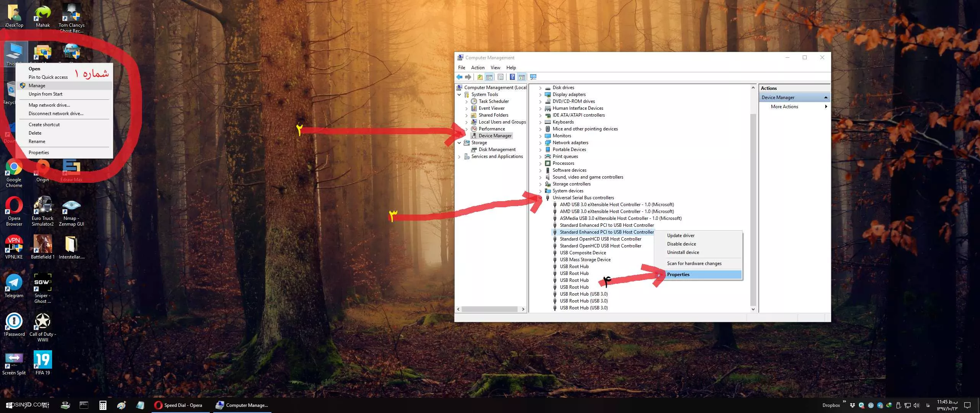Click Properties in the This PC context menu
The image size is (980, 413).
pyautogui.click(x=64, y=153)
